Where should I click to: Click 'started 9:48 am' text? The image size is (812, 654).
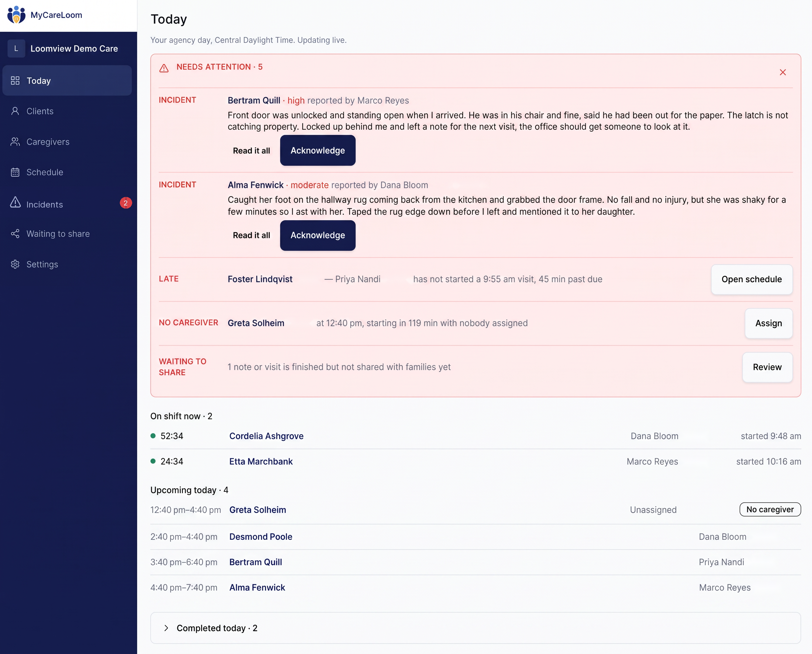click(771, 436)
